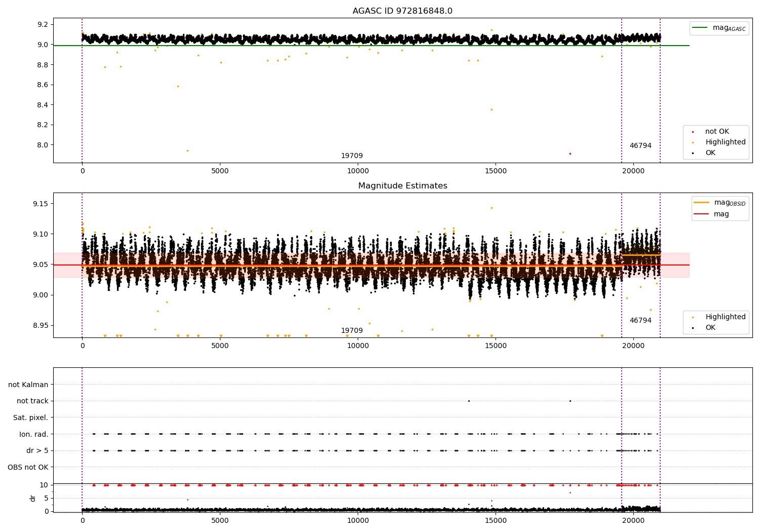Screen dimensions: 760x532
Task: Click the 8.95 y-axis tick label
Action: [x=41, y=325]
